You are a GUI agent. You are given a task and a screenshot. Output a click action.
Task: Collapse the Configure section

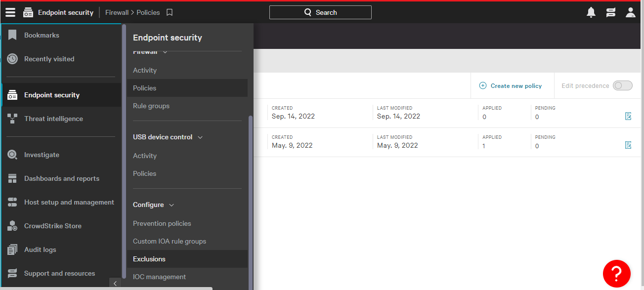tap(172, 205)
